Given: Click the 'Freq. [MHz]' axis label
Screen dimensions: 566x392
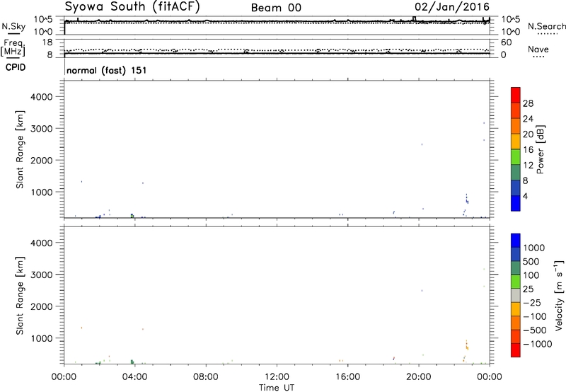Looking at the screenshot, I should click(13, 48).
